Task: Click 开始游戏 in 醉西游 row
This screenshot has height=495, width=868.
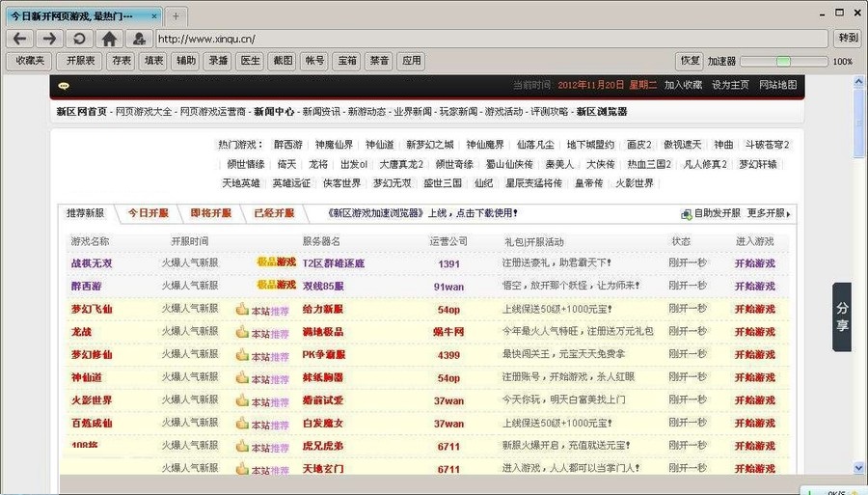Action: (754, 287)
